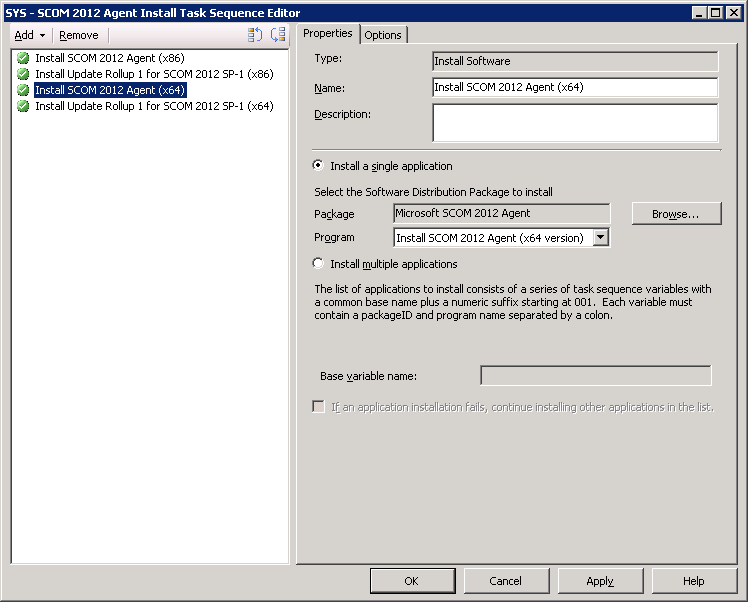
Task: Select Install SCOM 2012 Agent (x86) step
Action: (109, 58)
